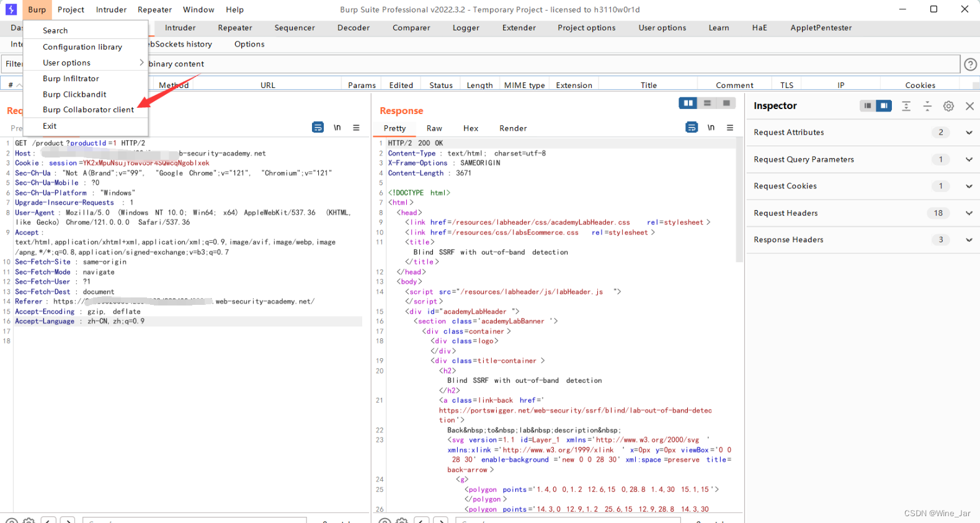Expand the Request Headers section
The height and width of the screenshot is (523, 980).
(969, 213)
